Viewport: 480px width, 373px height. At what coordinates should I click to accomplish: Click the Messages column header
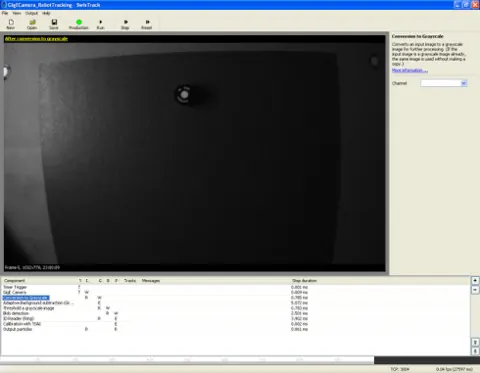click(x=151, y=281)
